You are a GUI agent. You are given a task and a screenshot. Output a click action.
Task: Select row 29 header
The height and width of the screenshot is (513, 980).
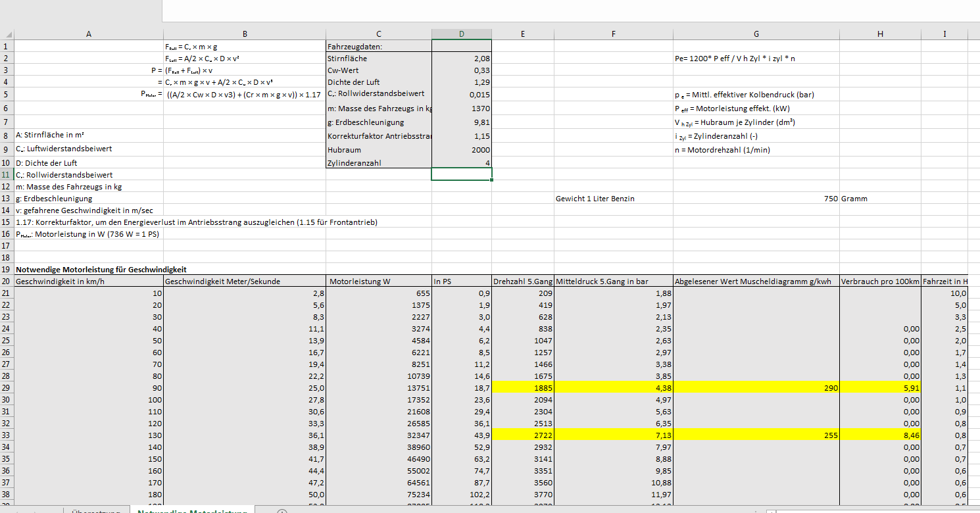click(x=7, y=388)
